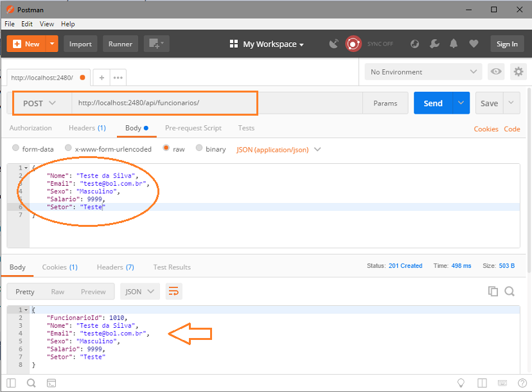Click the New button plus icon
This screenshot has width=532, height=392.
click(17, 44)
